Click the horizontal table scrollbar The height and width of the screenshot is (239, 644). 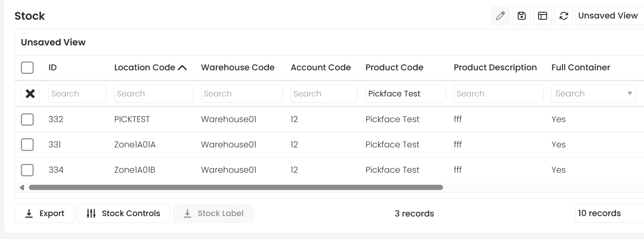[236, 188]
